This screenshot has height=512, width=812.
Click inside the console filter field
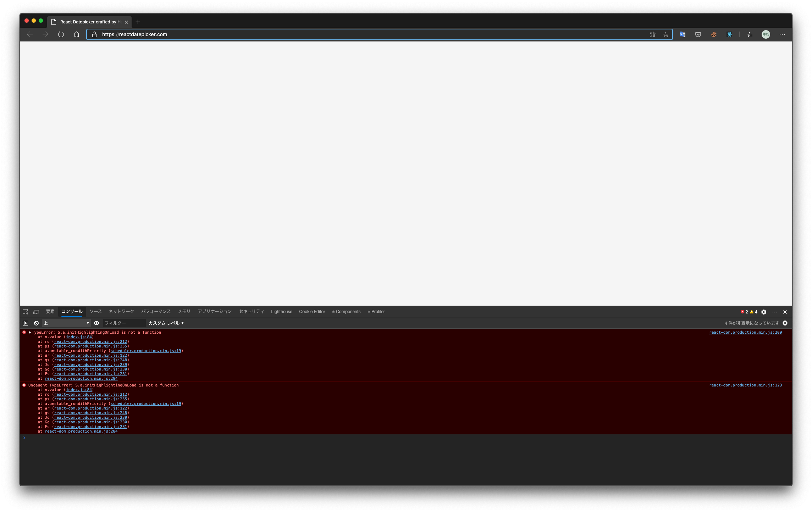pyautogui.click(x=124, y=323)
